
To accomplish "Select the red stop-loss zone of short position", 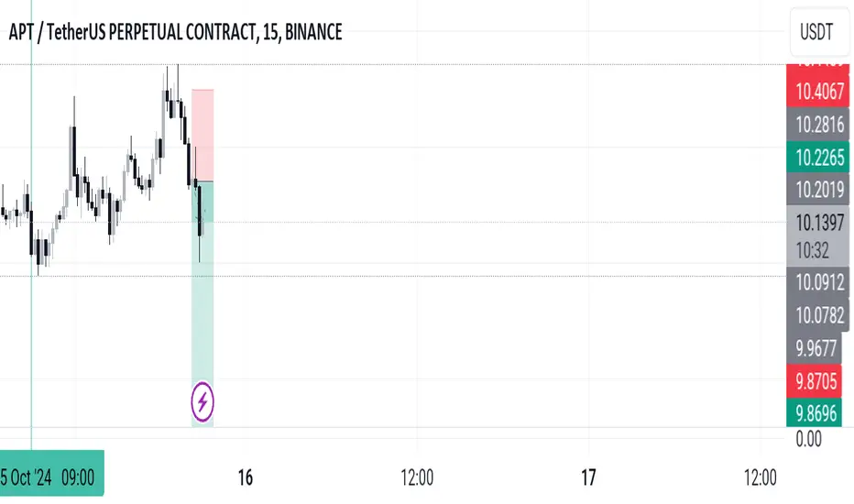I will (x=203, y=135).
